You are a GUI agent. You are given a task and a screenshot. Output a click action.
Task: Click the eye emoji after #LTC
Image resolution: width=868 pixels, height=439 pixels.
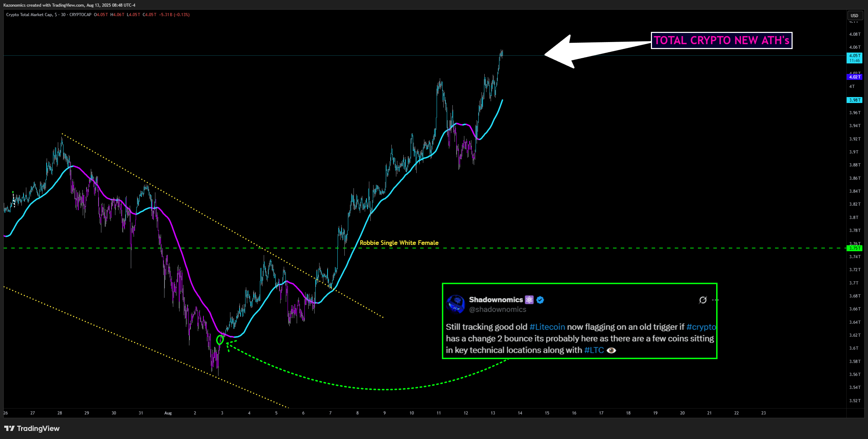[x=611, y=350]
